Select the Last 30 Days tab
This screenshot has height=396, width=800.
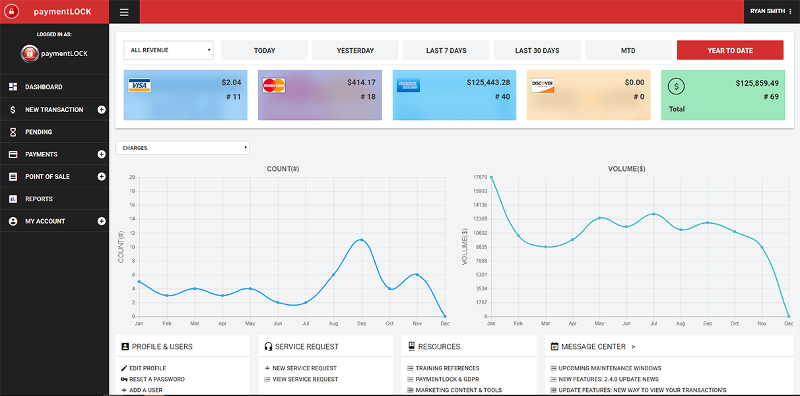pyautogui.click(x=537, y=51)
